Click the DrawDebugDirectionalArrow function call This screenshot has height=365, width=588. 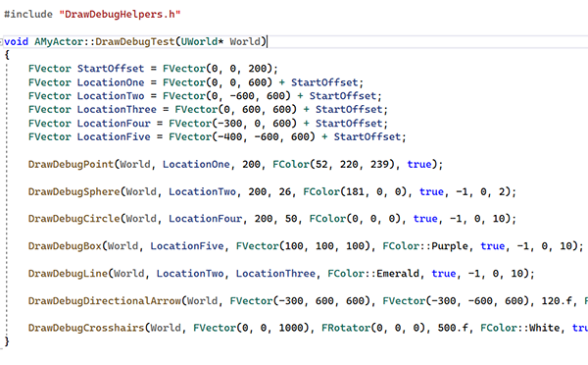point(105,301)
